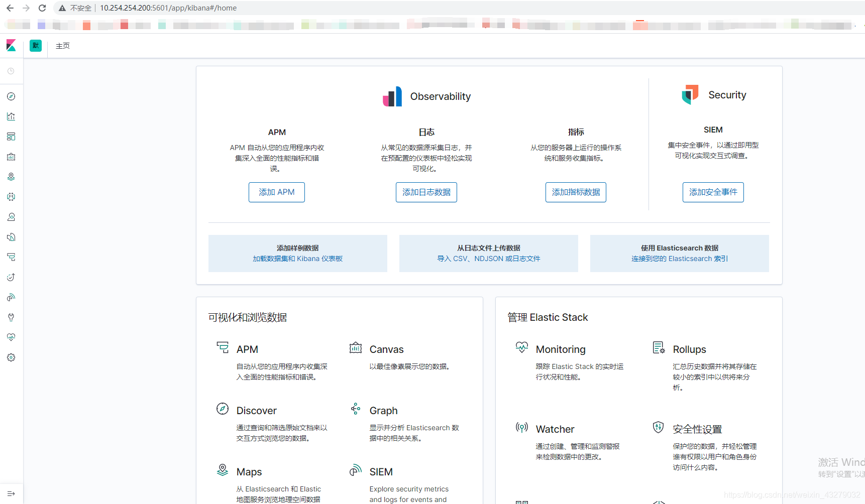The height and width of the screenshot is (504, 865).
Task: Click the Security shield logo icon
Action: 690,94
